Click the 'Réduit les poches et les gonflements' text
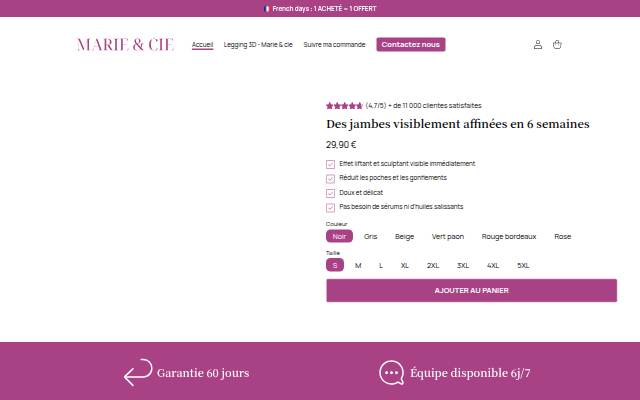Screen dimensions: 640x400 [393, 178]
